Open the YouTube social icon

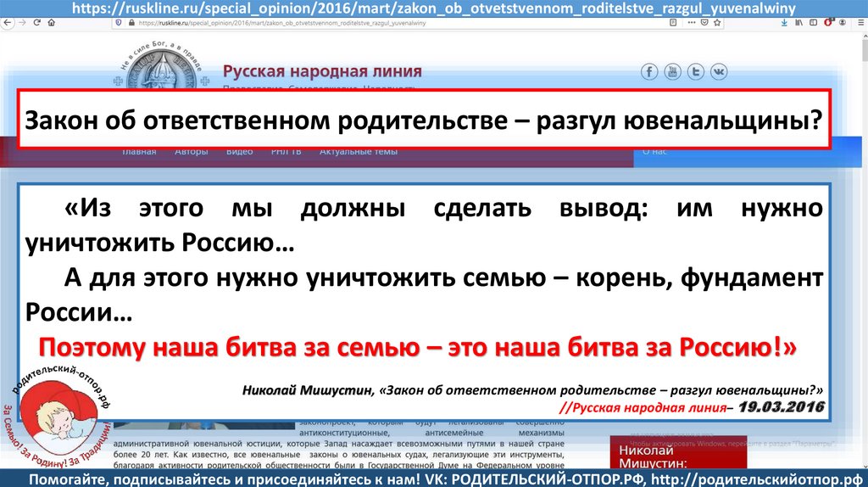672,72
